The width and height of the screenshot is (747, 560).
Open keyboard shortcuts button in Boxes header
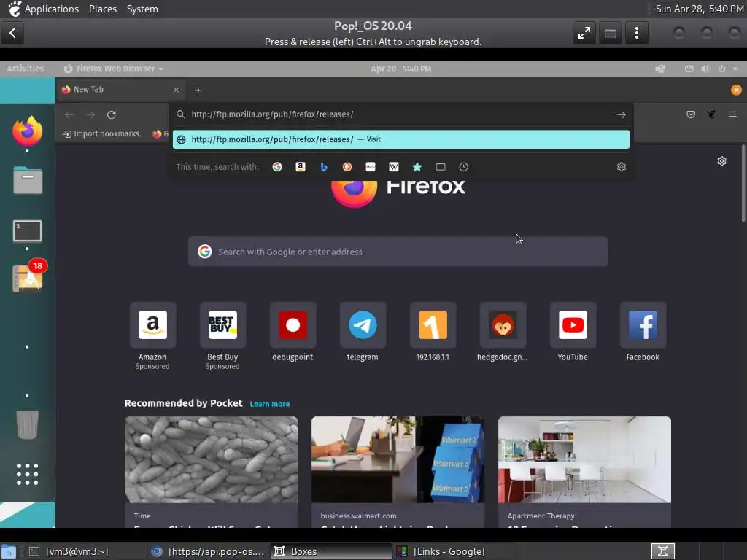(611, 33)
